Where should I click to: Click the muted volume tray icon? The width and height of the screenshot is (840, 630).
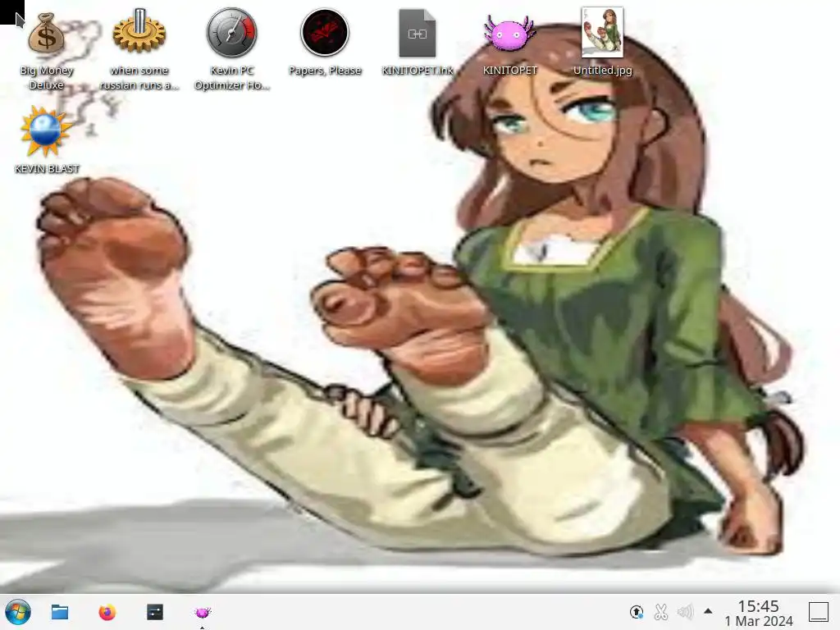point(685,612)
